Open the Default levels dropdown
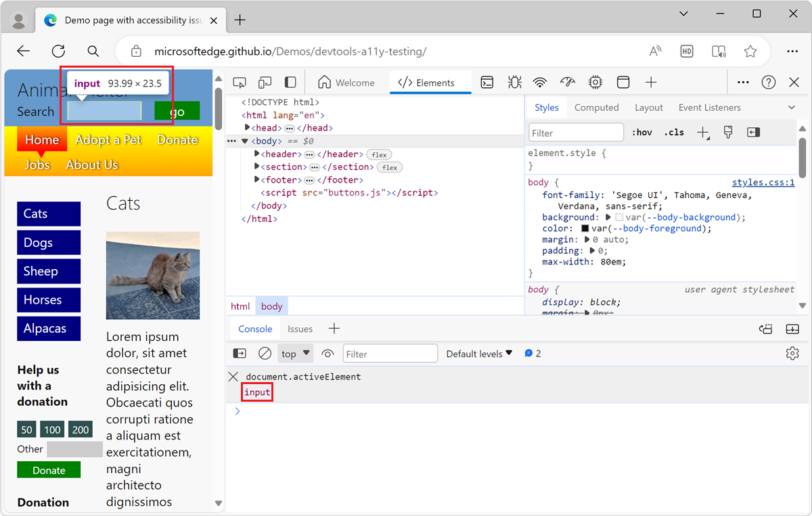Viewport: 812px width, 516px height. click(479, 353)
